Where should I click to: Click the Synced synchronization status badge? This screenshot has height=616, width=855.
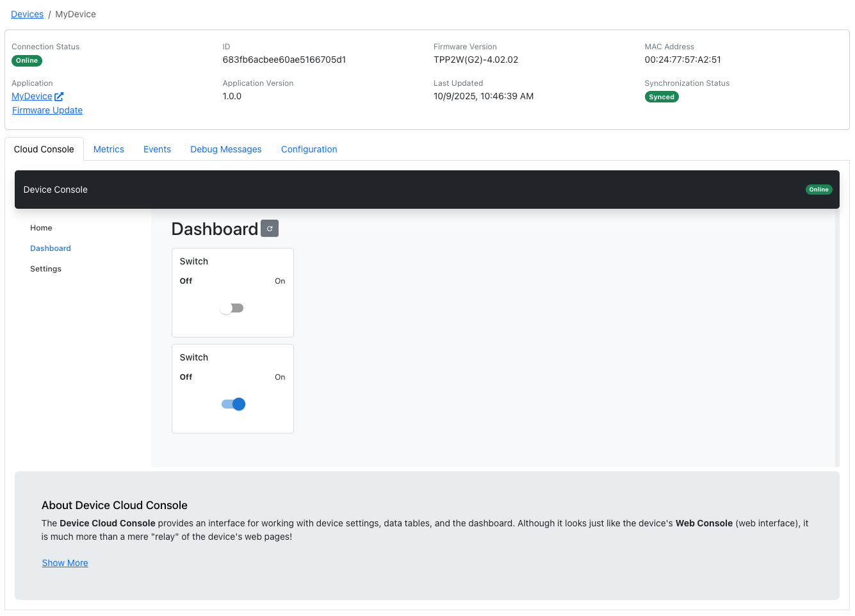(661, 97)
